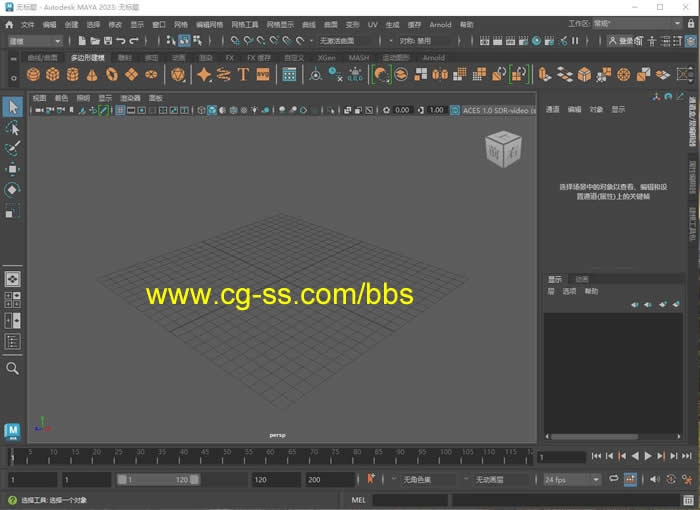
Task: Open the 24 fps frame rate dropdown
Action: point(572,480)
